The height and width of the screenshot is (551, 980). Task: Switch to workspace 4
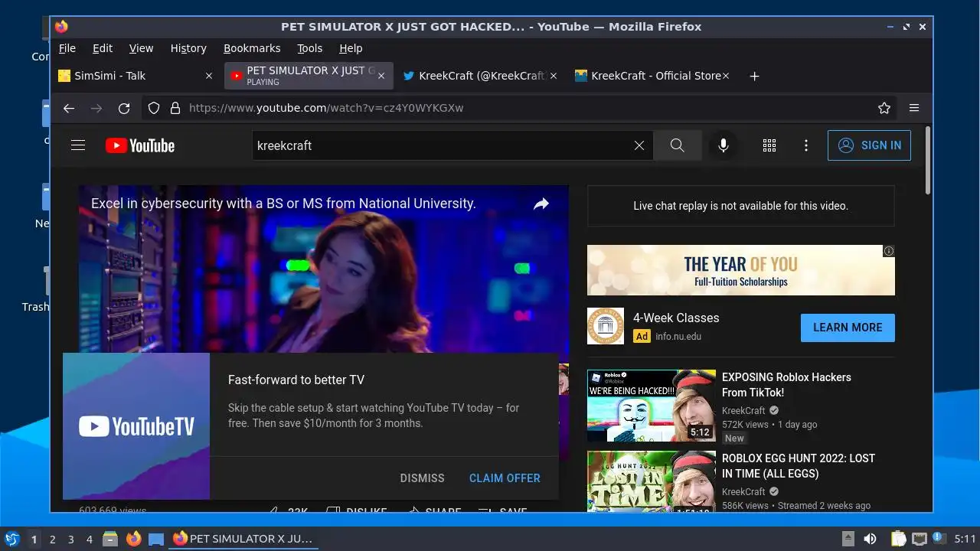89,539
